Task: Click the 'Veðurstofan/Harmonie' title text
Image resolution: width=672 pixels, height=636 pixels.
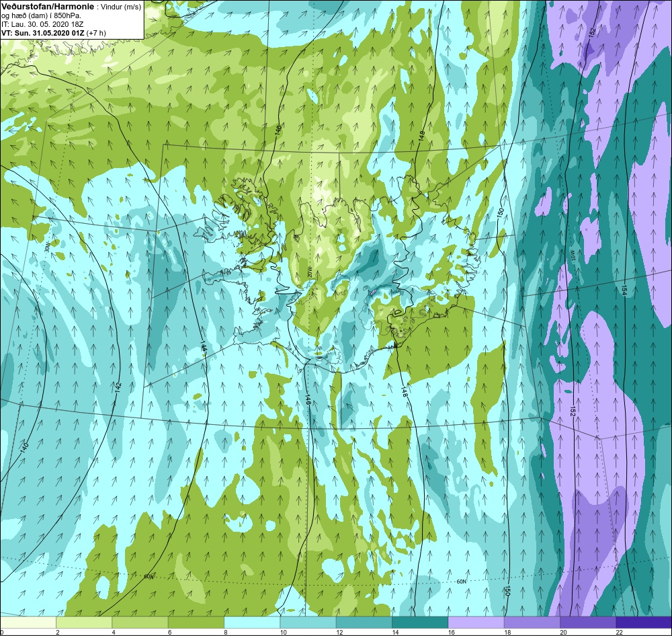Action: 46,7
